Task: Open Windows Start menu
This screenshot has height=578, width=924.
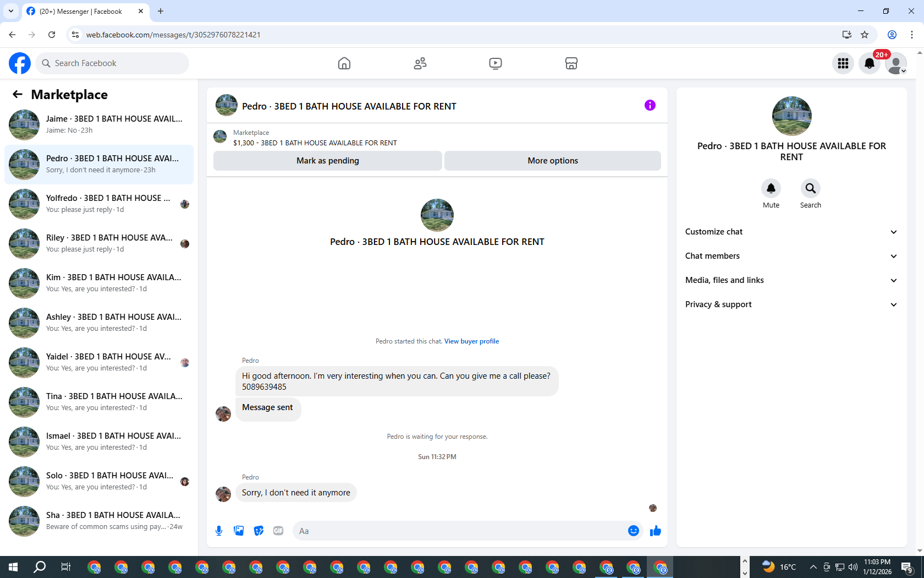Action: [13, 567]
